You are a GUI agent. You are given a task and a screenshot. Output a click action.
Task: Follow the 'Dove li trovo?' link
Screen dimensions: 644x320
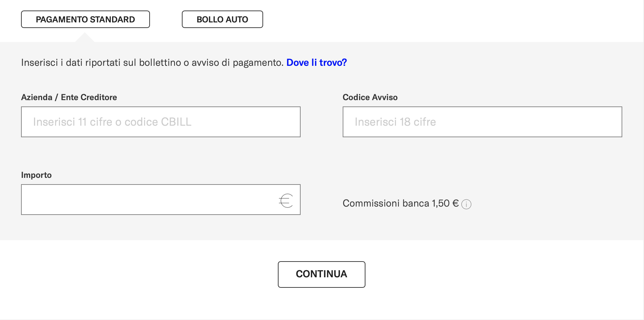coord(316,63)
